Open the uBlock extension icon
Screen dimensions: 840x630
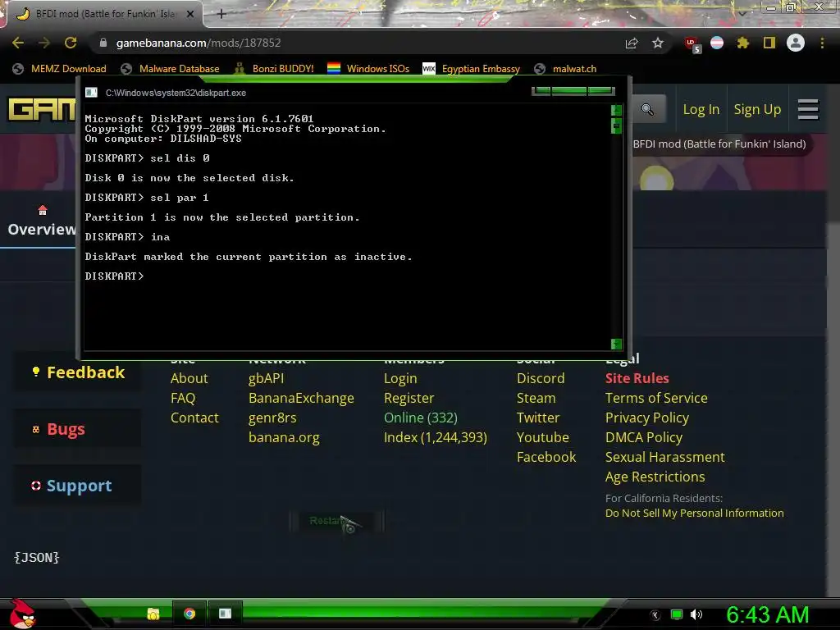tap(692, 44)
